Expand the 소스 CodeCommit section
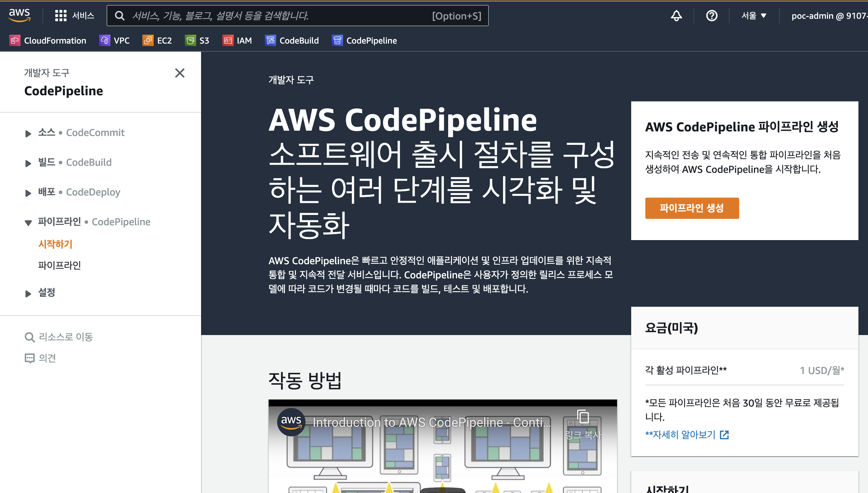Viewport: 868px width, 493px height. [28, 134]
